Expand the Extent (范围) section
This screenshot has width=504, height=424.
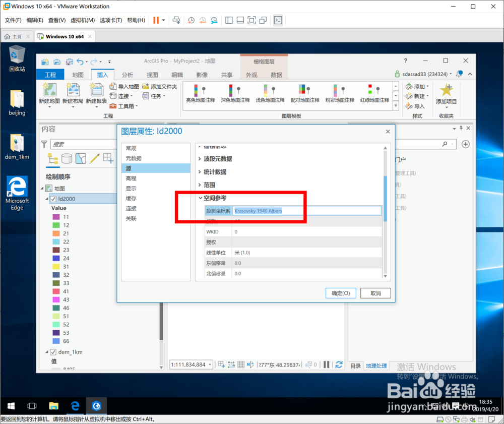coord(200,185)
